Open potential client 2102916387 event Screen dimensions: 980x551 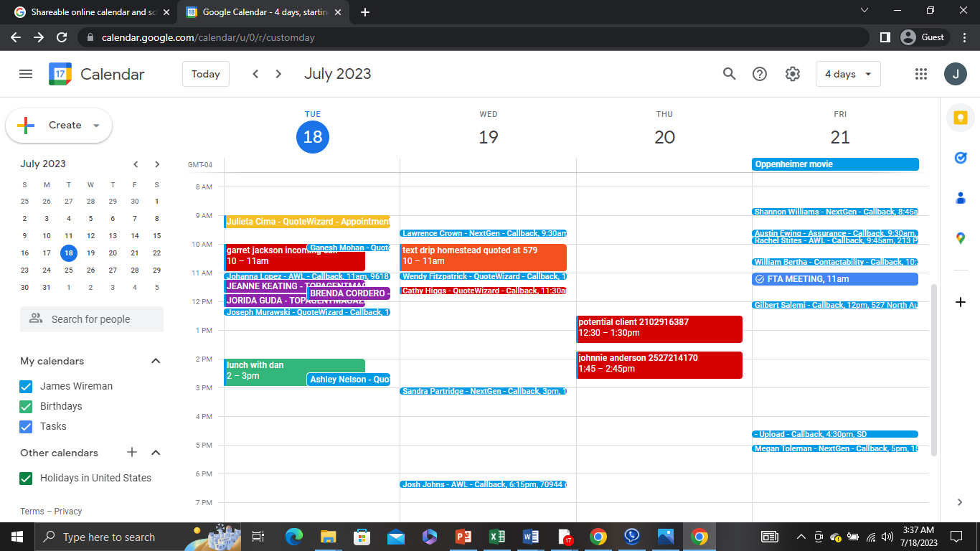pyautogui.click(x=659, y=329)
